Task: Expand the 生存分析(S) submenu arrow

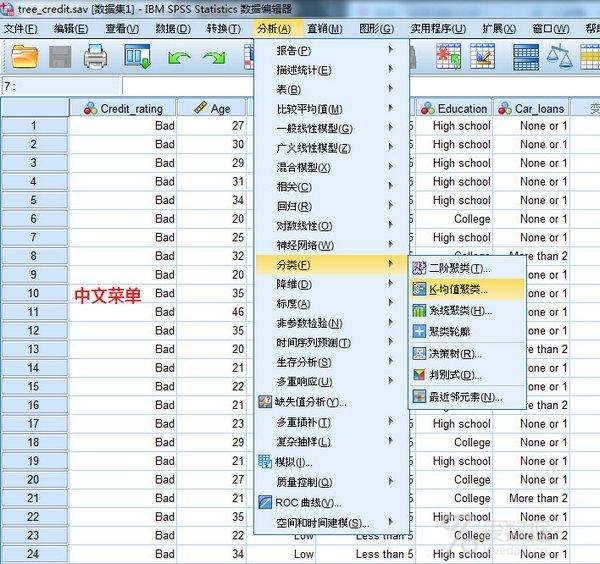Action: coord(391,361)
